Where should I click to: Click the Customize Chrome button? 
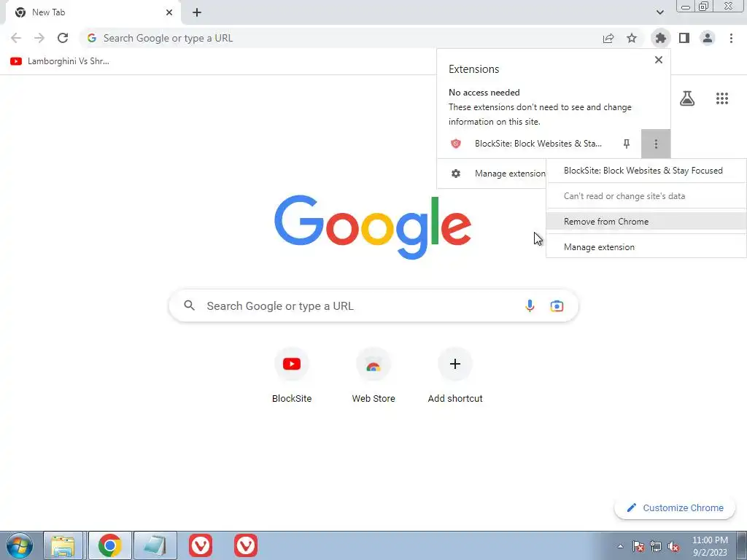point(675,508)
